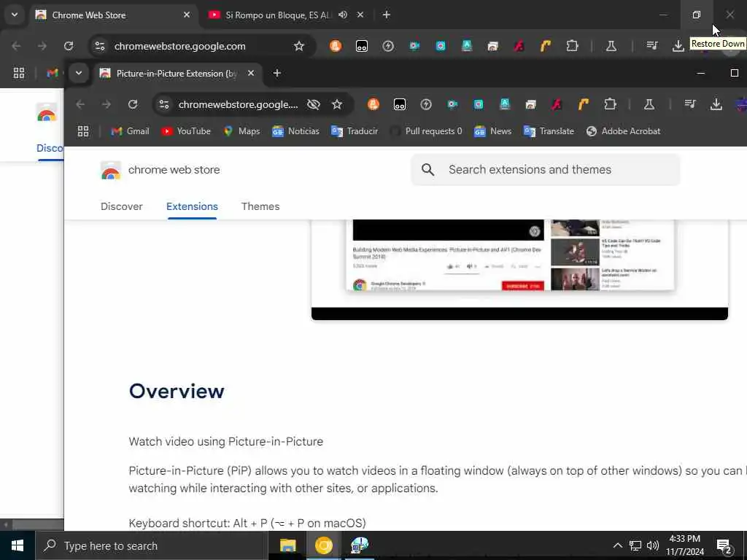Open site information icon in front window address bar
The width and height of the screenshot is (747, 560).
point(164,104)
